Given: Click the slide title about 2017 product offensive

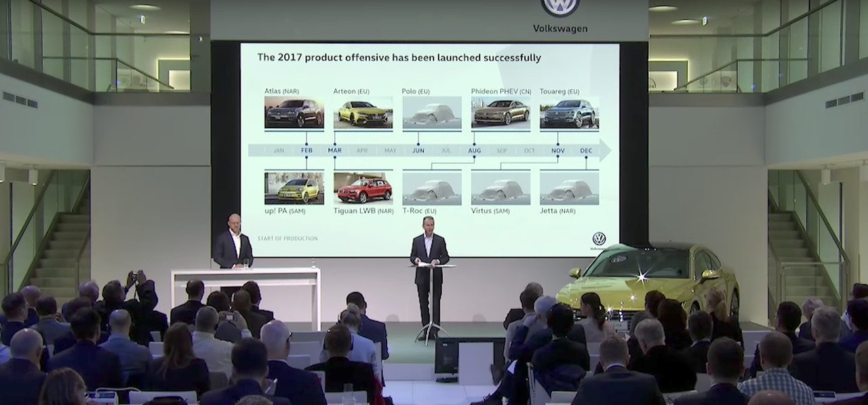Looking at the screenshot, I should click(x=399, y=58).
